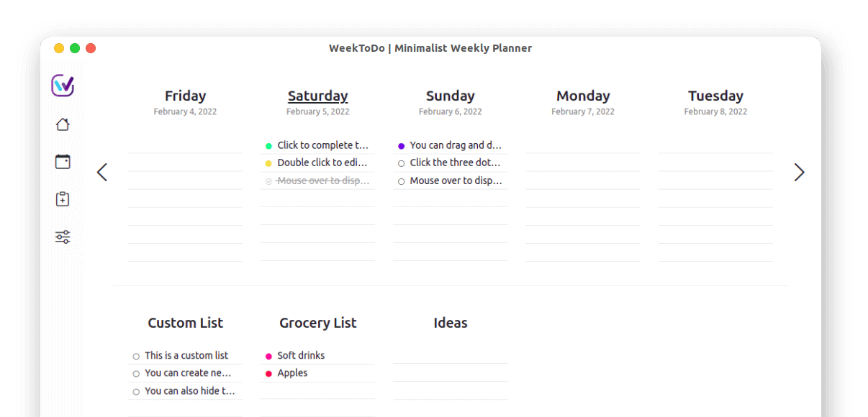Open the clipboard add-list icon
Viewport: 868px width, 417px height.
63,199
